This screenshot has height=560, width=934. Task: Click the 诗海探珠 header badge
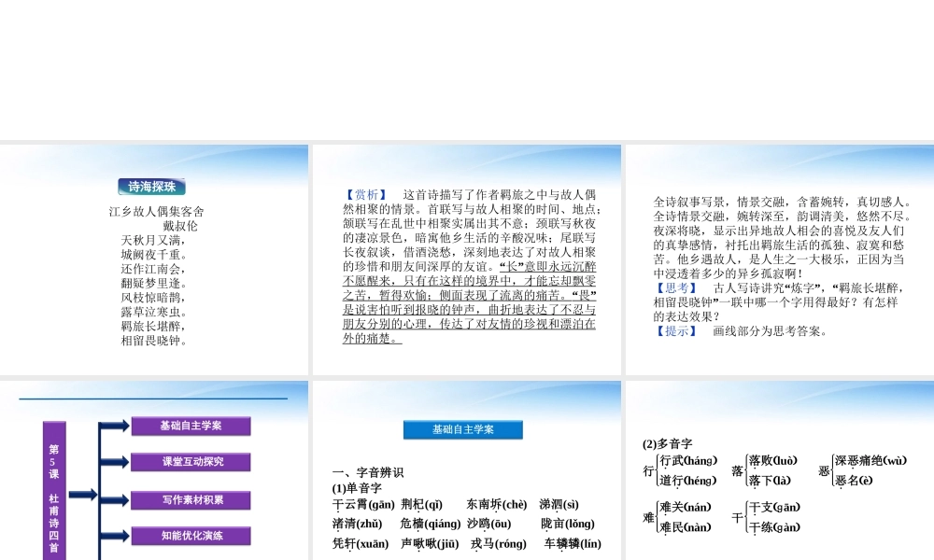point(152,186)
